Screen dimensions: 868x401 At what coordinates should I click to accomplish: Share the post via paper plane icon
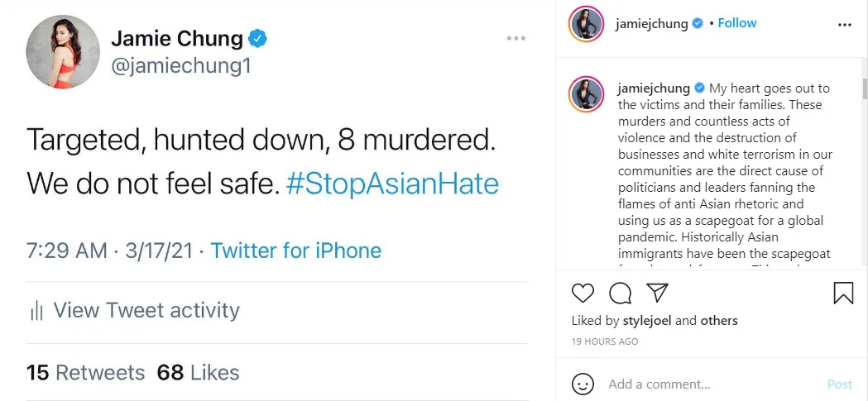tap(657, 293)
